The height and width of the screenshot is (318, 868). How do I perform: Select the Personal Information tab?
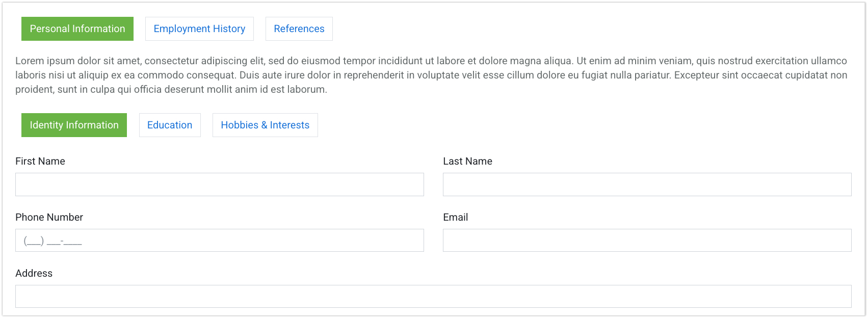pyautogui.click(x=77, y=29)
